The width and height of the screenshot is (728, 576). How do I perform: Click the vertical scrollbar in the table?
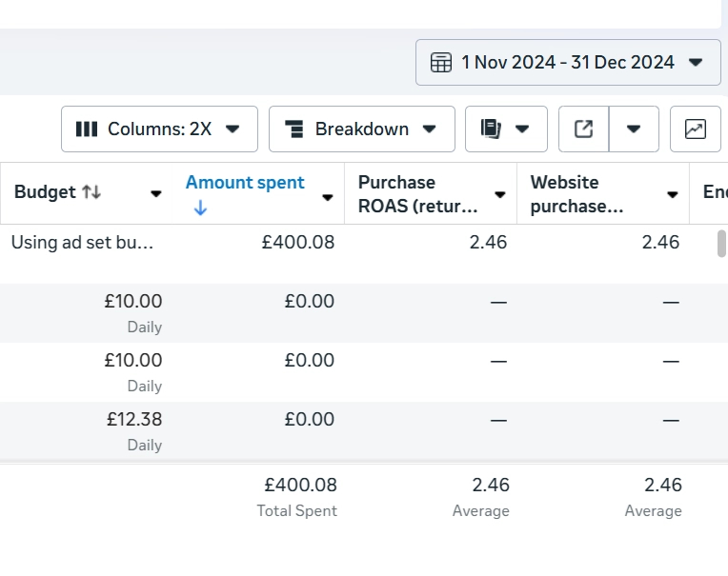pyautogui.click(x=722, y=244)
